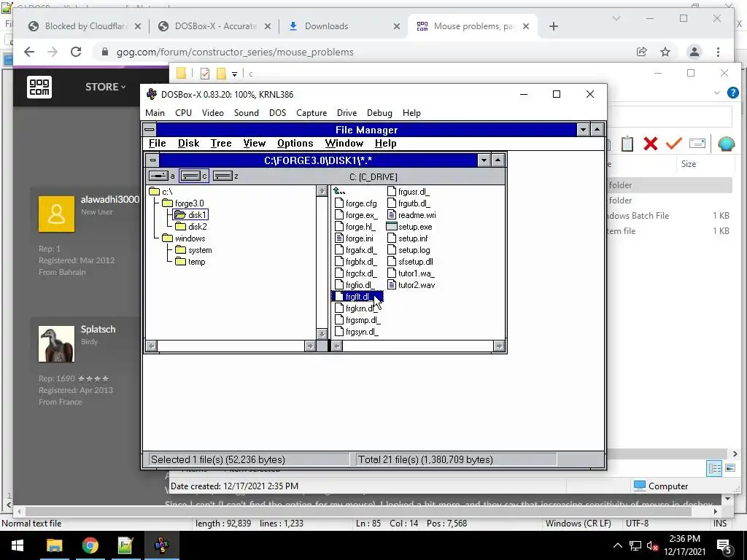Select readme.wri document
The height and width of the screenshot is (560, 747).
(x=411, y=215)
